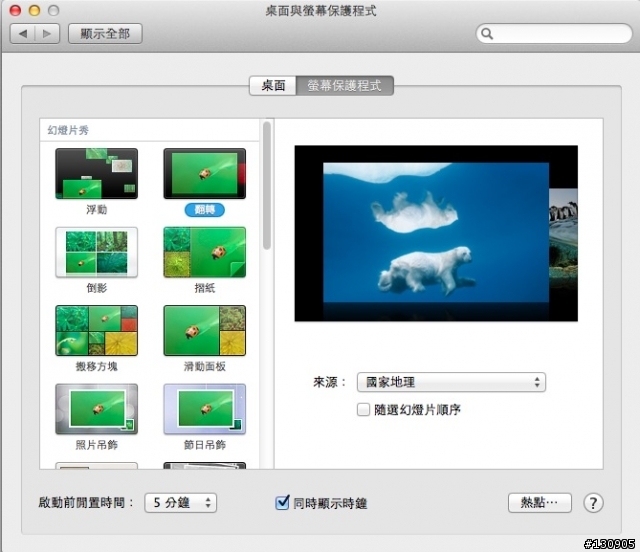The width and height of the screenshot is (640, 552).
Task: Focus the search field in the toolbar
Action: (554, 33)
